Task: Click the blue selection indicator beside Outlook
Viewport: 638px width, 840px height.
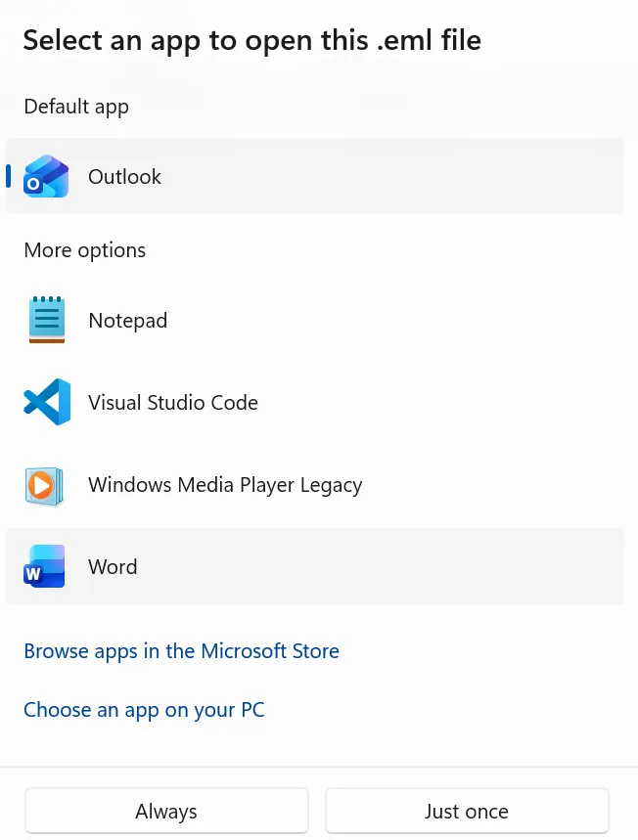Action: point(9,177)
